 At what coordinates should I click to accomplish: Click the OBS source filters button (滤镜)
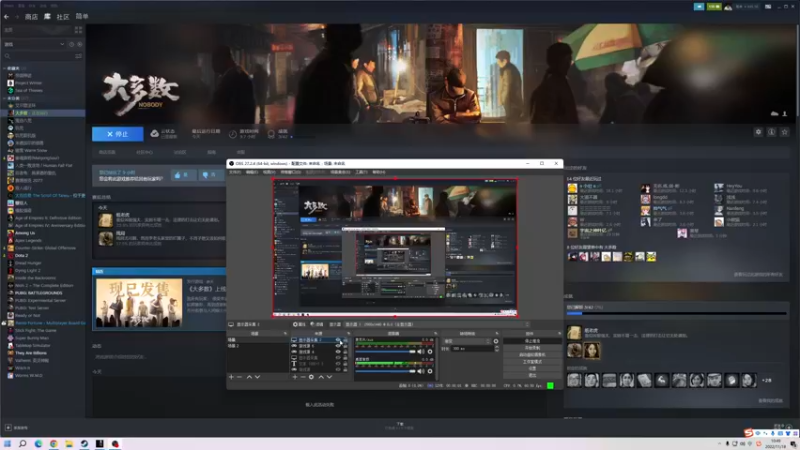pyautogui.click(x=317, y=324)
